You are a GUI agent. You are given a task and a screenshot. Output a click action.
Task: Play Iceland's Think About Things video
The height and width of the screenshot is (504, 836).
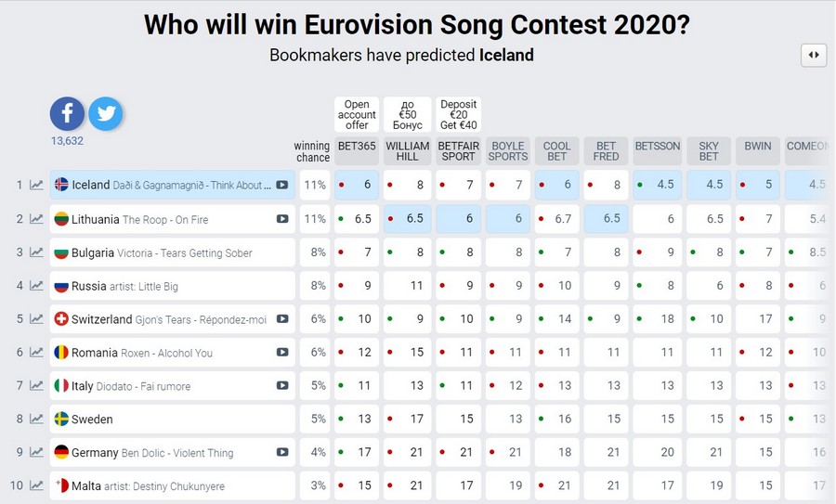tap(281, 185)
